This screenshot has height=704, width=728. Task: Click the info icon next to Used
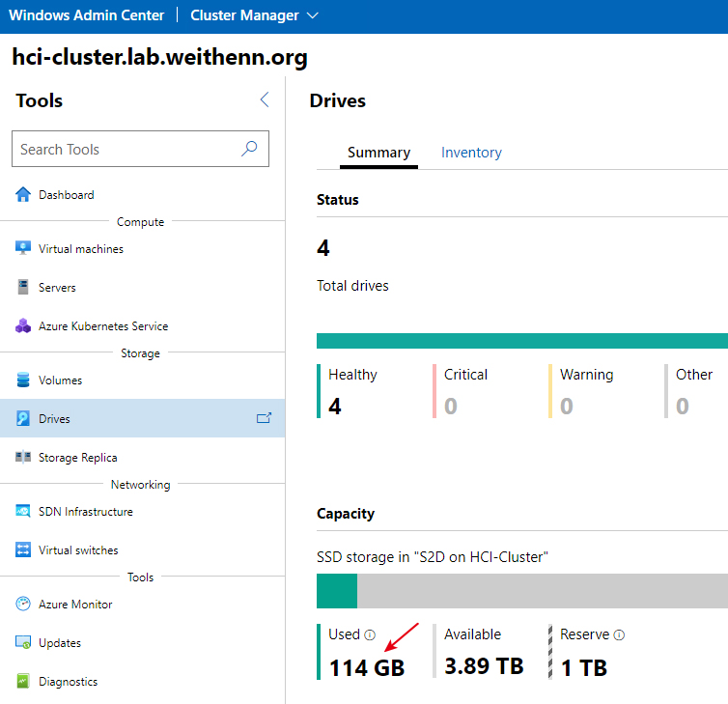370,634
